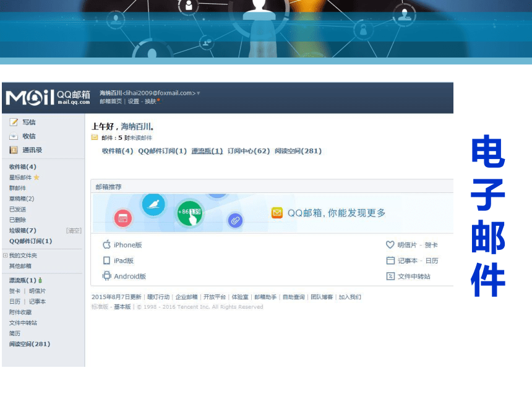
Task: Open 明信片 in the left sidebar
Action: click(x=37, y=291)
